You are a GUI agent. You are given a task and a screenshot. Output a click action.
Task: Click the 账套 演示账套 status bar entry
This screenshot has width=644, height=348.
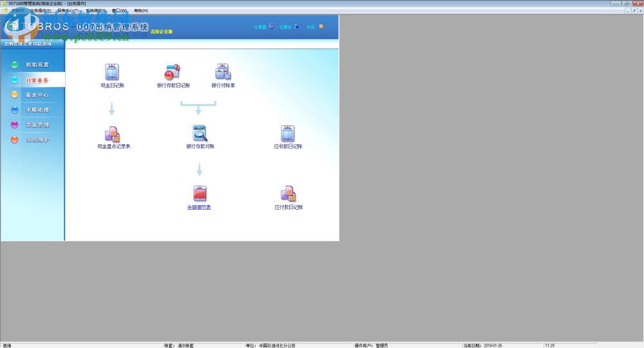(x=179, y=345)
